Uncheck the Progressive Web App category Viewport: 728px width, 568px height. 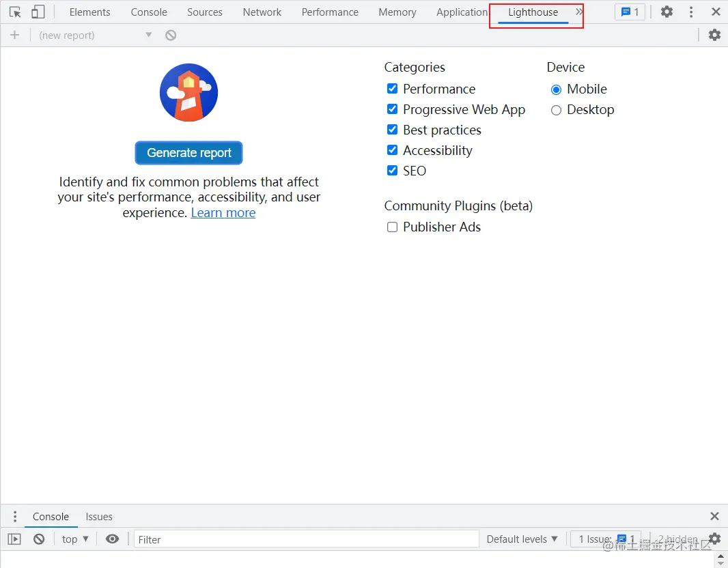392,109
